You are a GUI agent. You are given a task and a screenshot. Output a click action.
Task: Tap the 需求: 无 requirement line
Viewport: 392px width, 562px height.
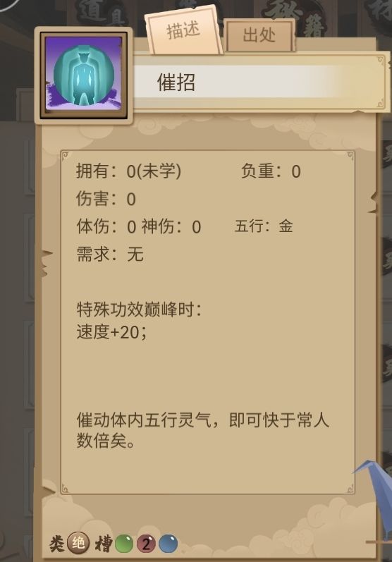pyautogui.click(x=110, y=254)
